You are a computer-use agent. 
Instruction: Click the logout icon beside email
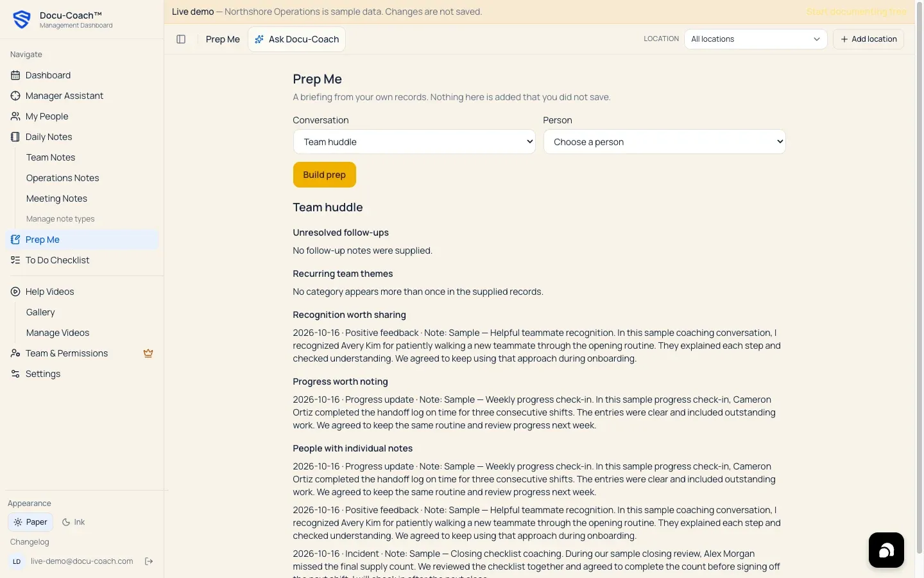[x=149, y=561]
